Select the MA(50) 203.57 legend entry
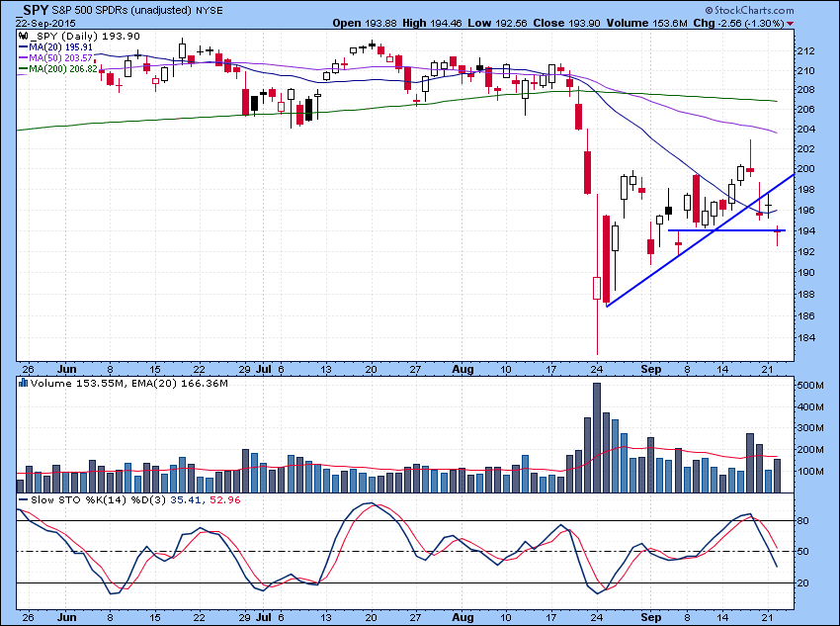840x626 pixels. 56,58
